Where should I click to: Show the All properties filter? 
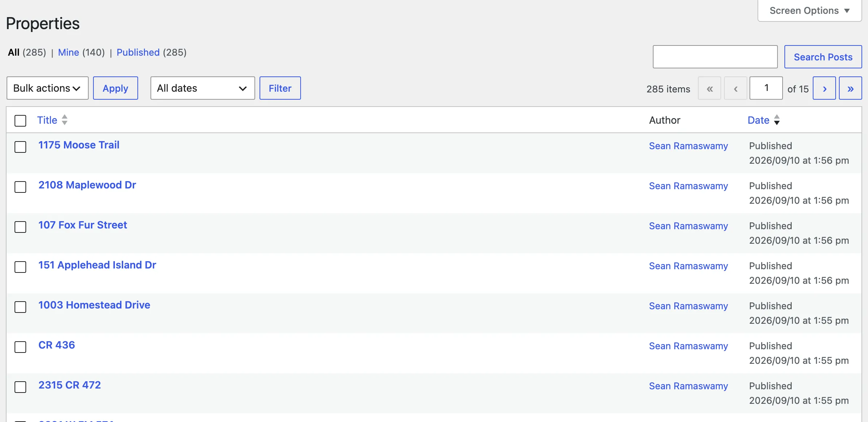14,52
